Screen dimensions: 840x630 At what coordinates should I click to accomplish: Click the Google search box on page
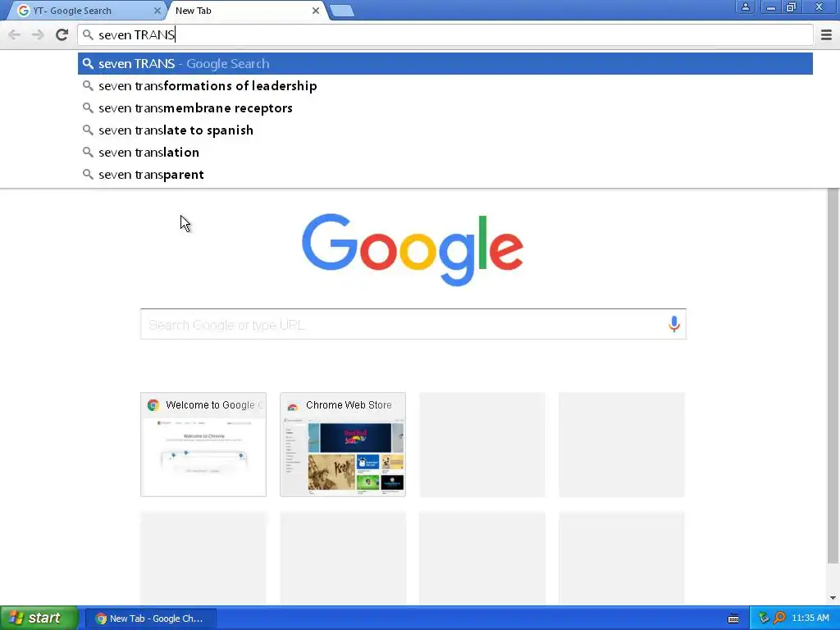tap(413, 324)
